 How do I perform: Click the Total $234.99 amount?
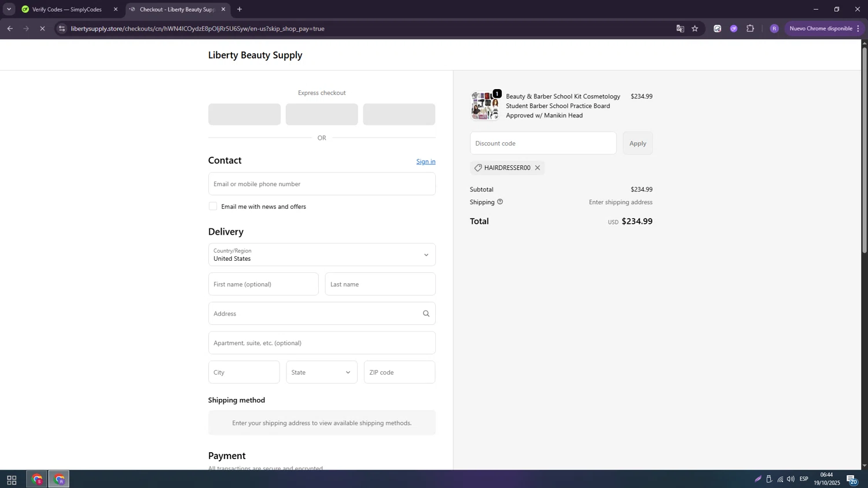tap(637, 221)
